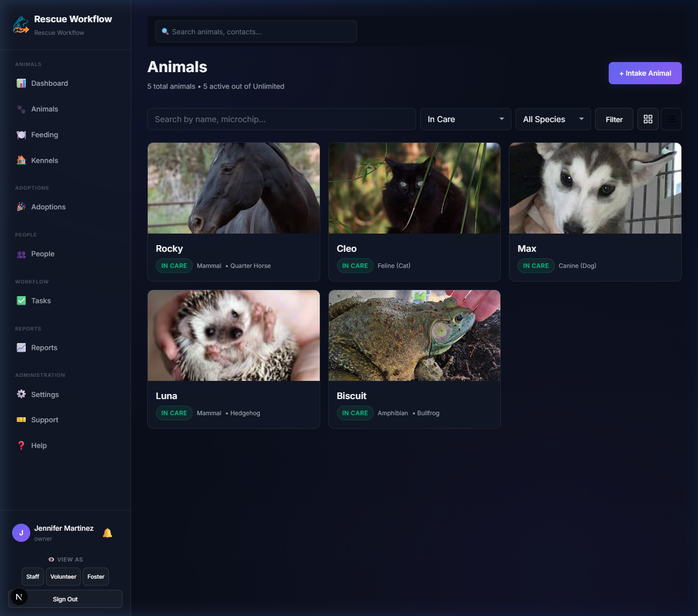Viewport: 698px width, 616px height.
Task: Click the Dashboard chart icon
Action: (x=21, y=83)
